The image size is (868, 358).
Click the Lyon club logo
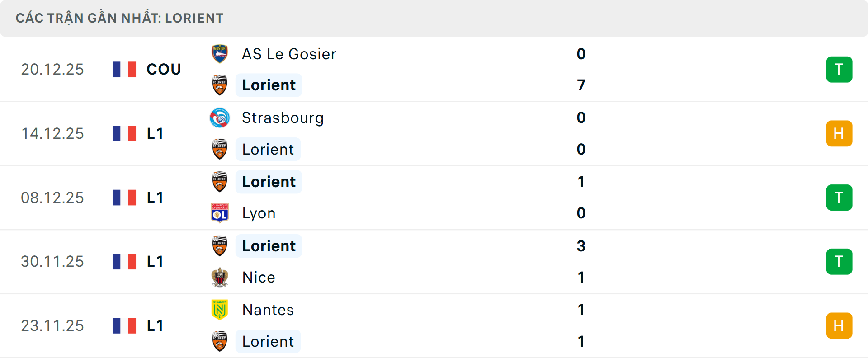[220, 213]
